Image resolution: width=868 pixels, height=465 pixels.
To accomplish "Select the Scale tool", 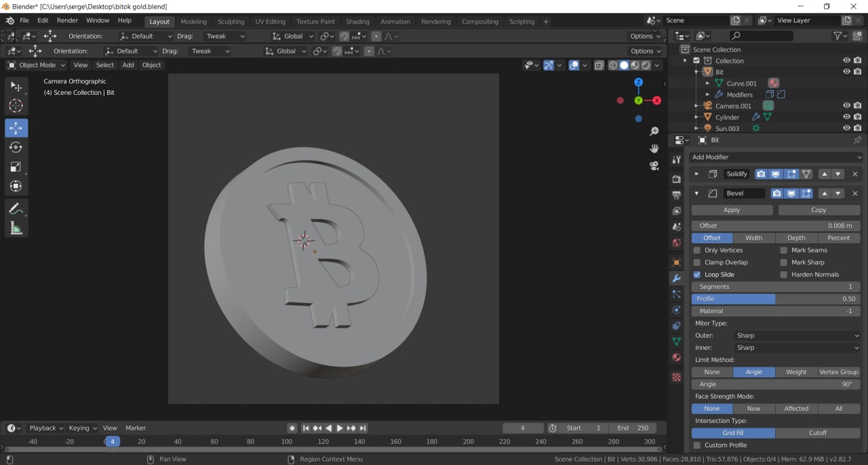I will coord(16,167).
